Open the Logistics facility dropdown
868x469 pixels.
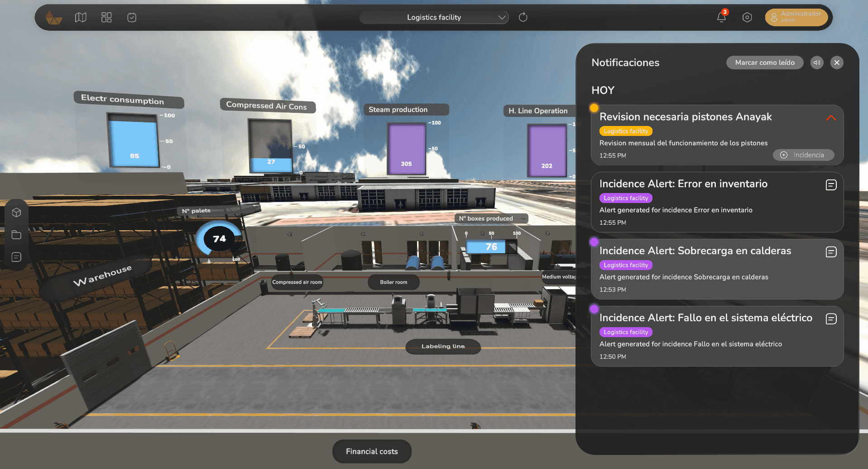point(434,17)
